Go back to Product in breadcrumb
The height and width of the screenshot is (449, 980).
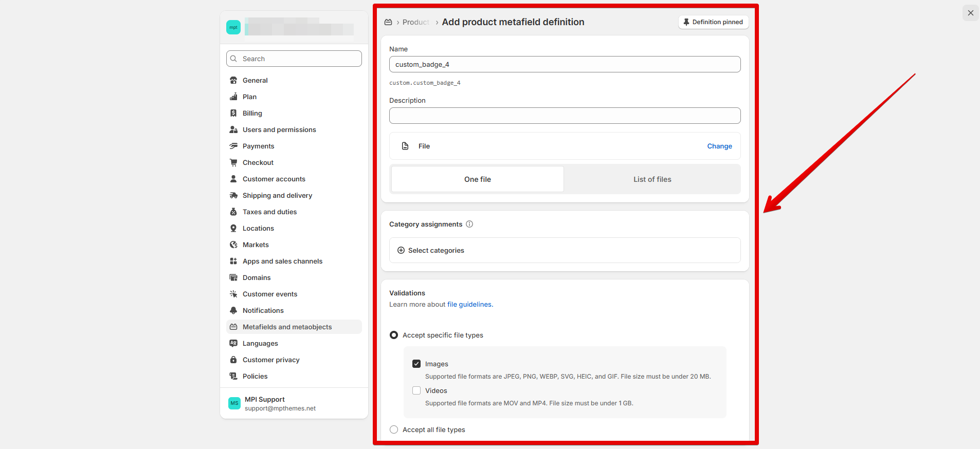click(x=415, y=22)
